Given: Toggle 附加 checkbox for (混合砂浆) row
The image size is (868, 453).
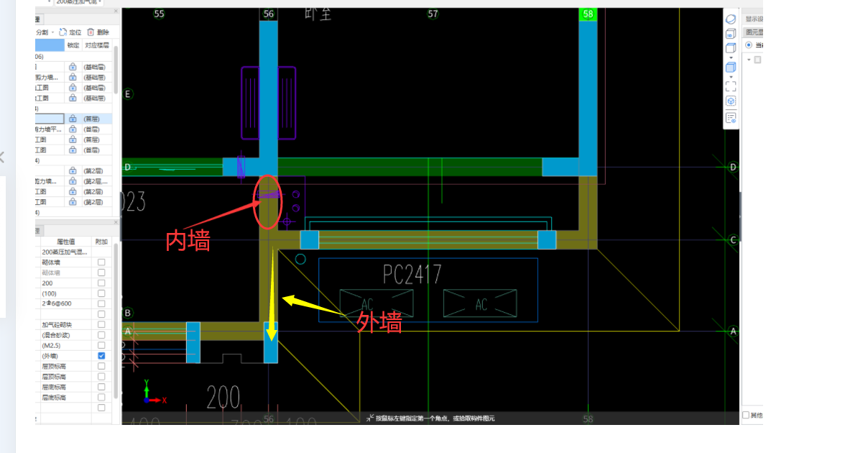Looking at the screenshot, I should tap(101, 335).
